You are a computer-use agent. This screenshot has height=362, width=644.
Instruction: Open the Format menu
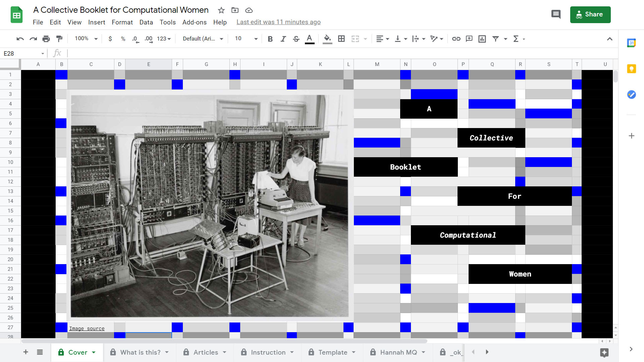pyautogui.click(x=122, y=22)
